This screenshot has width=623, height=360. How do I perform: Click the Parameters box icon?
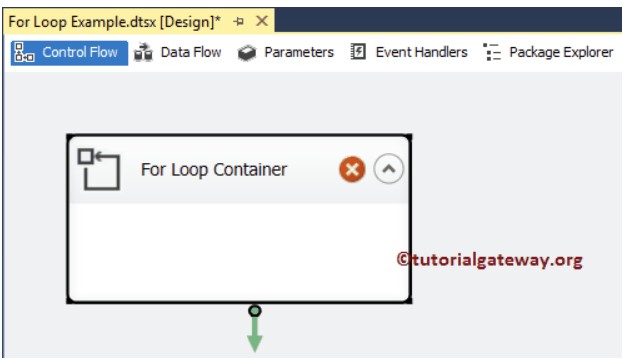(247, 53)
